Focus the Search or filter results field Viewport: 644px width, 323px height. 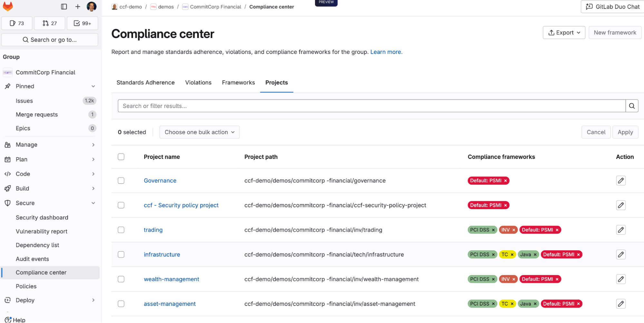(371, 106)
